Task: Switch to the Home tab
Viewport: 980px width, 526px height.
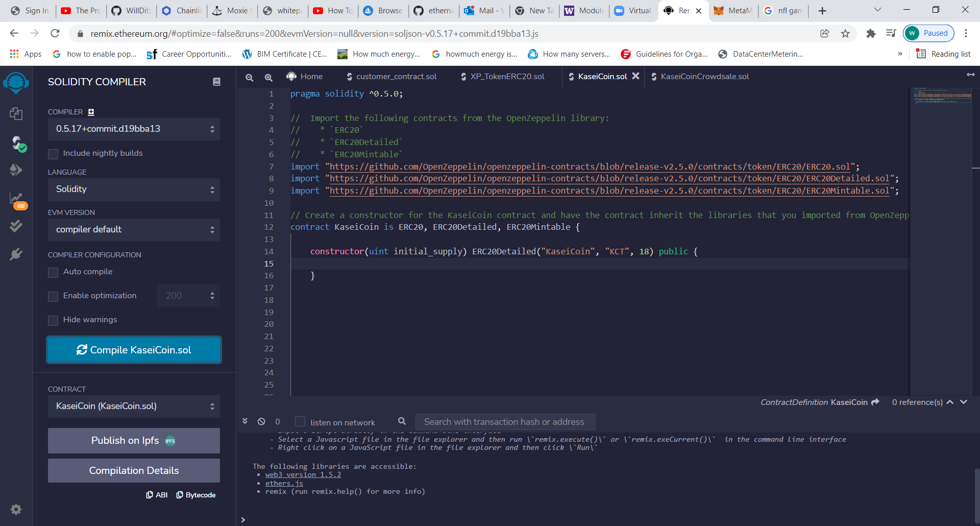Action: click(x=305, y=77)
